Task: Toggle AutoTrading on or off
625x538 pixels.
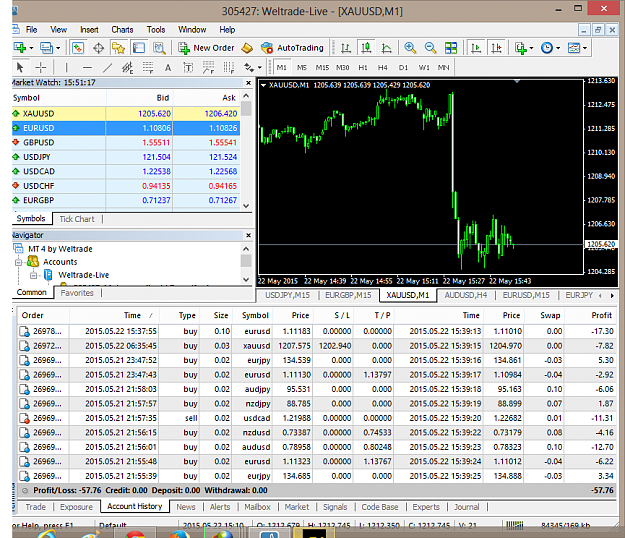Action: coord(292,48)
